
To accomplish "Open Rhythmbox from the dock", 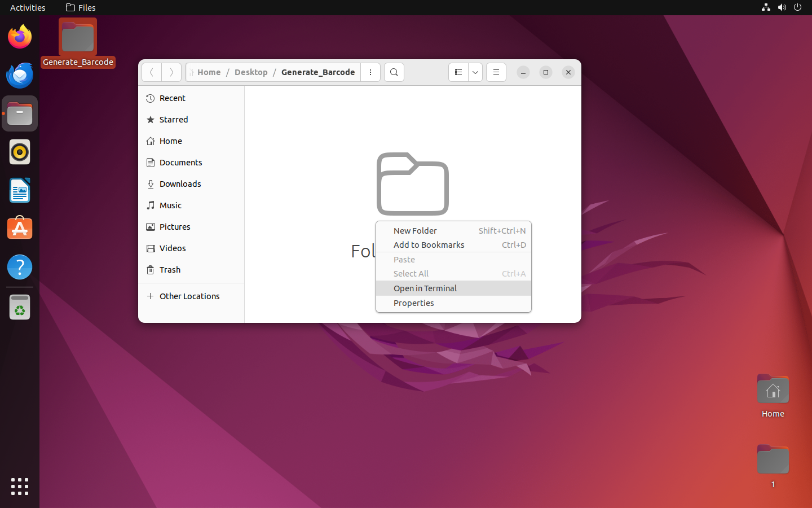I will pyautogui.click(x=20, y=152).
